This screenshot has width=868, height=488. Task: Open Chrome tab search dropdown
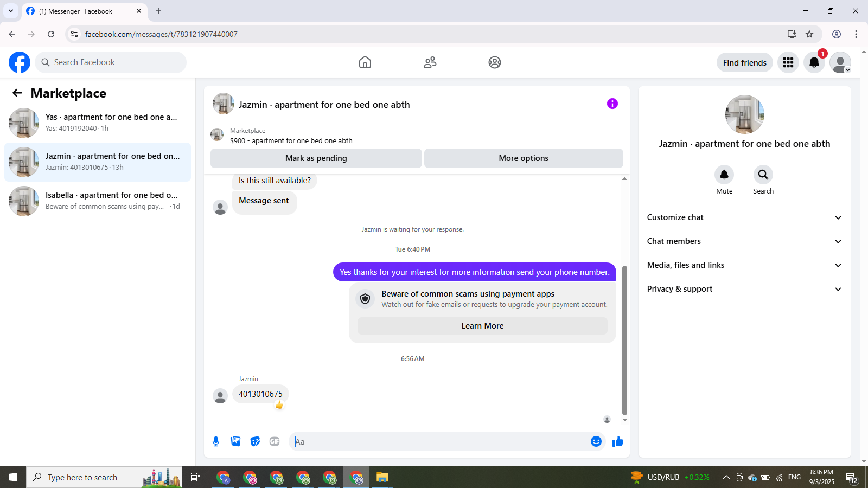pos(11,11)
